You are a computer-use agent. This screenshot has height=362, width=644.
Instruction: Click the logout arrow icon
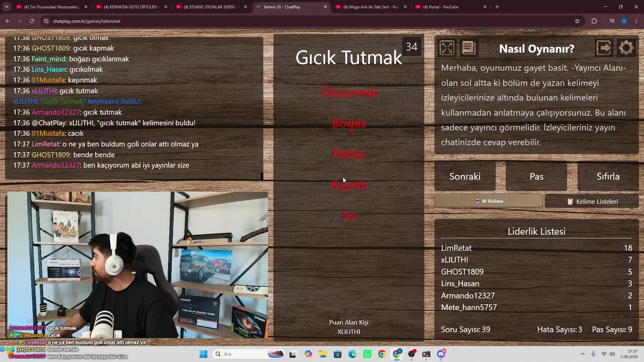pyautogui.click(x=604, y=48)
